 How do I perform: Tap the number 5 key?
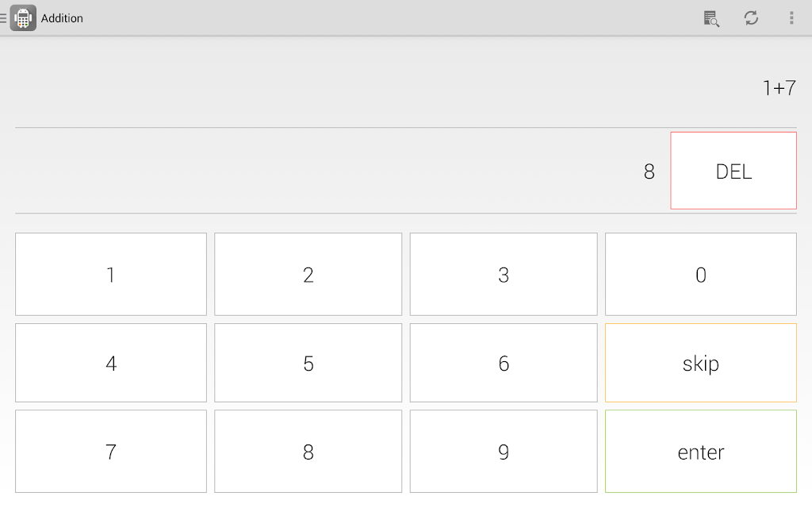(x=308, y=363)
